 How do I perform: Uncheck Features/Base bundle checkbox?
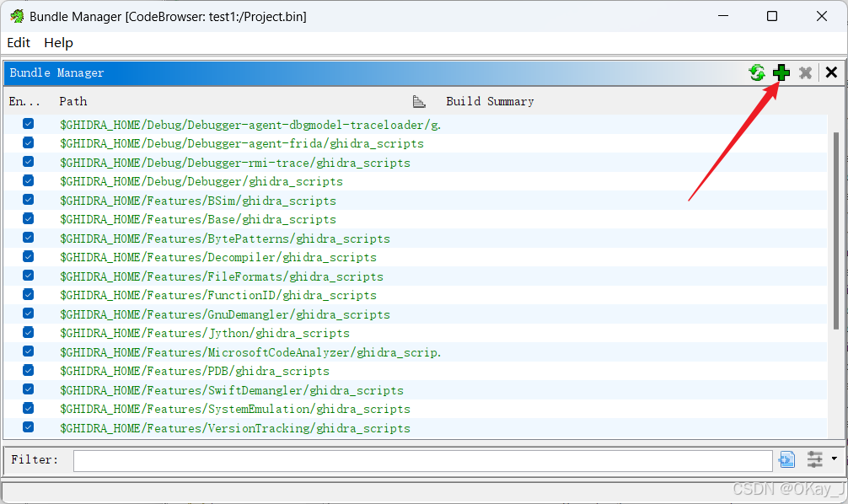click(28, 218)
